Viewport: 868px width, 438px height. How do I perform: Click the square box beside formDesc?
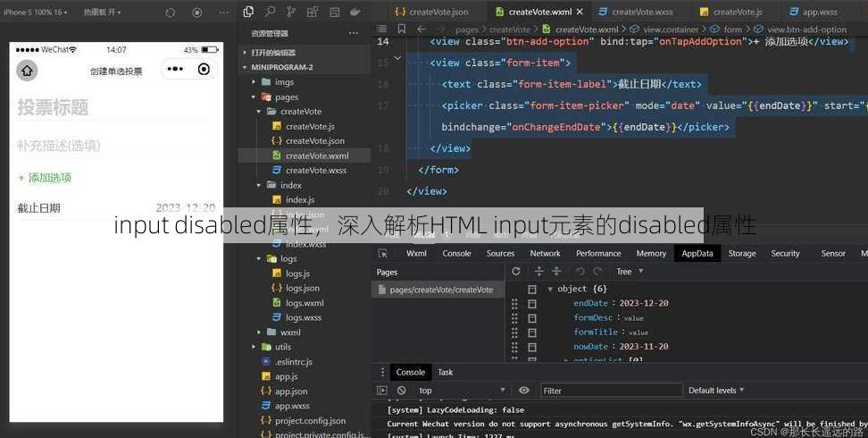tap(532, 317)
